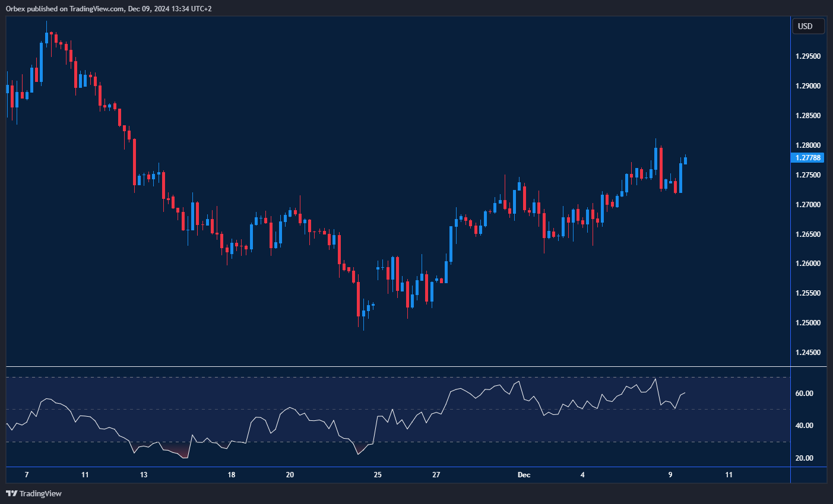The image size is (833, 504).
Task: Click the TradingView logo in bottom-left corner
Action: click(x=34, y=493)
